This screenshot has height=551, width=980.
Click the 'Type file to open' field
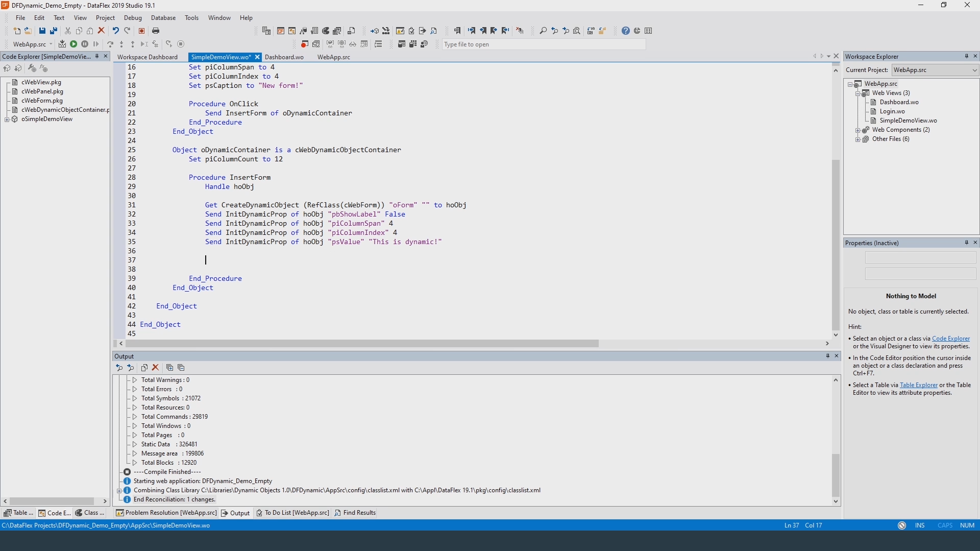click(x=543, y=44)
